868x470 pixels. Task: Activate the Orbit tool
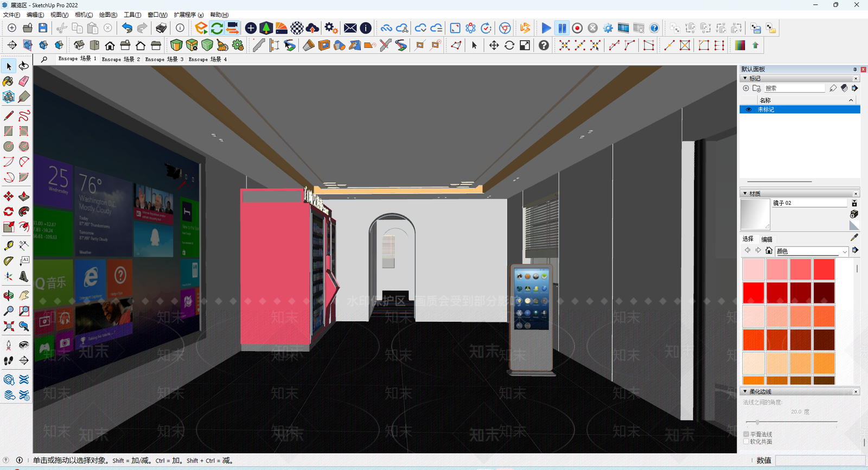8,295
